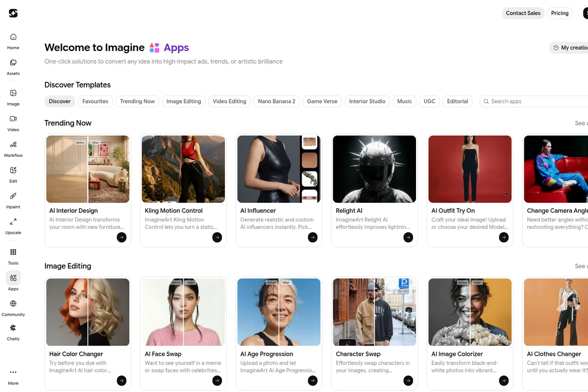The image size is (588, 392).
Task: Select the Upscale icon
Action: tap(13, 224)
